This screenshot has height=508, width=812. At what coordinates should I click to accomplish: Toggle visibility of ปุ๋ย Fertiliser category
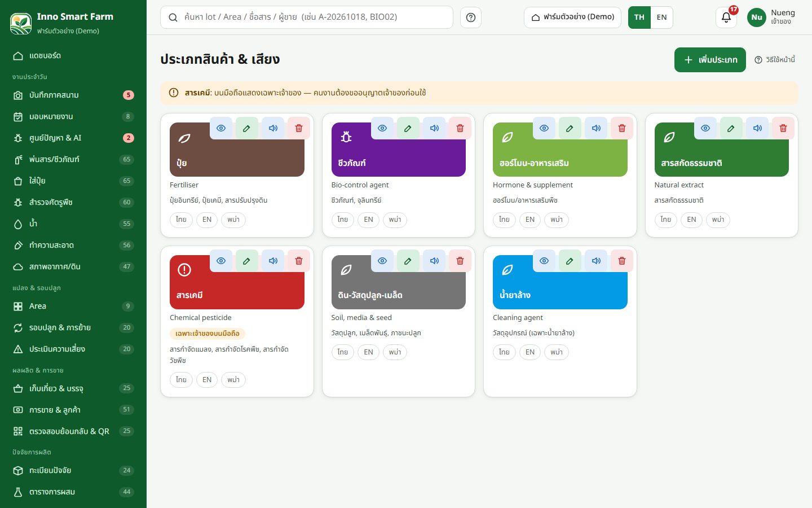pyautogui.click(x=221, y=128)
